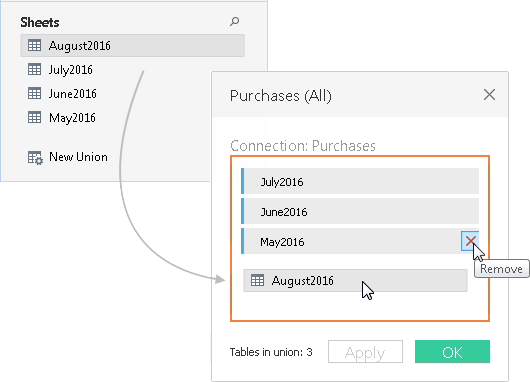Remove May2016 with the red X icon
This screenshot has height=382, width=530.
pyautogui.click(x=470, y=241)
